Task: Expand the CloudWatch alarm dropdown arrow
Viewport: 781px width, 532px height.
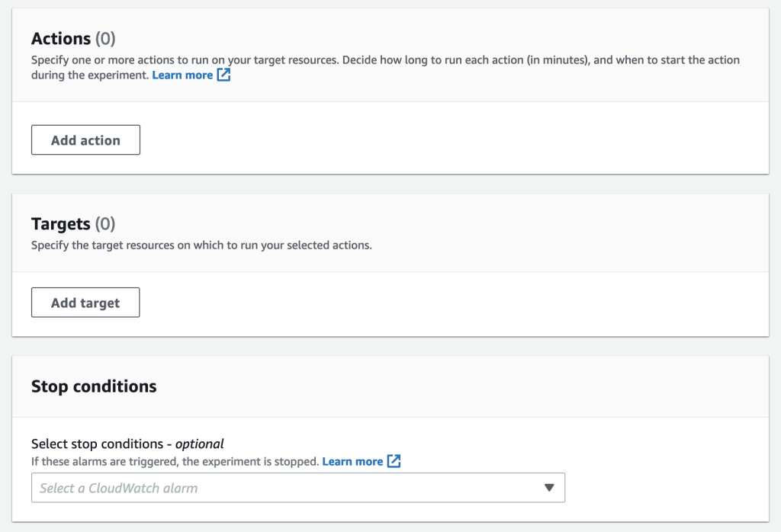Action: coord(549,488)
